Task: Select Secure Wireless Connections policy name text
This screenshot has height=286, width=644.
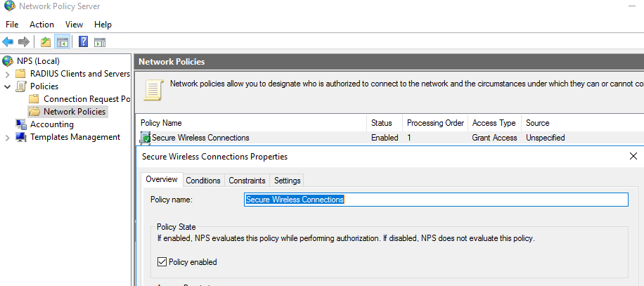Action: coord(200,138)
